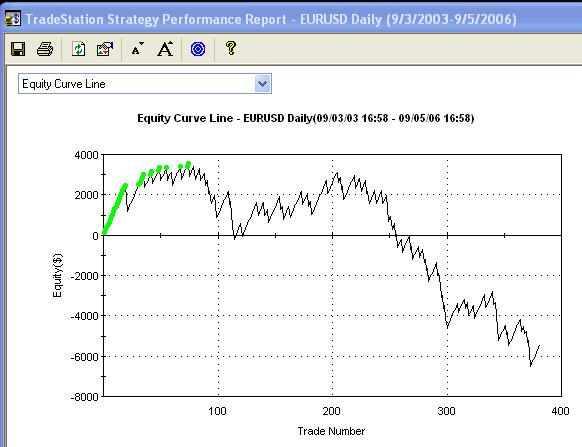Image resolution: width=582 pixels, height=447 pixels.
Task: Select the Equity Curve Line combo box text
Action: 64,84
